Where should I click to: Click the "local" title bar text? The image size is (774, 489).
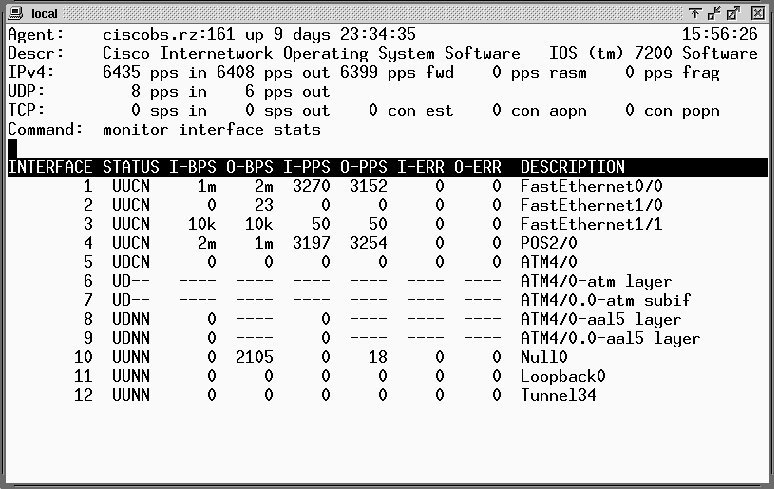coord(44,12)
